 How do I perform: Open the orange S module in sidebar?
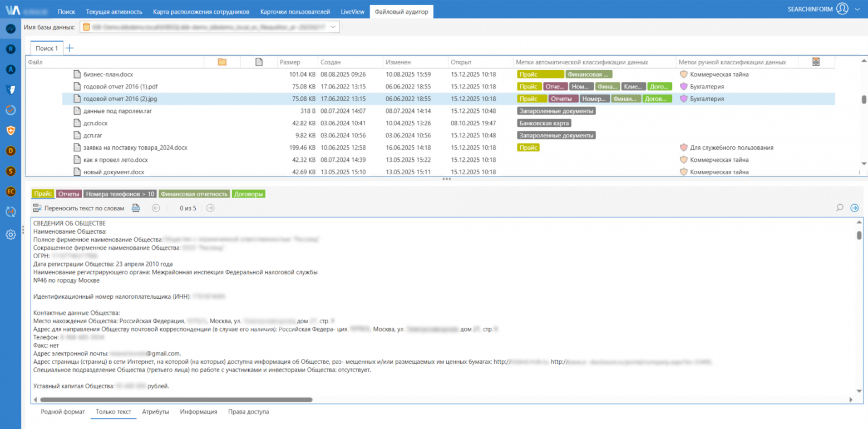pyautogui.click(x=11, y=171)
